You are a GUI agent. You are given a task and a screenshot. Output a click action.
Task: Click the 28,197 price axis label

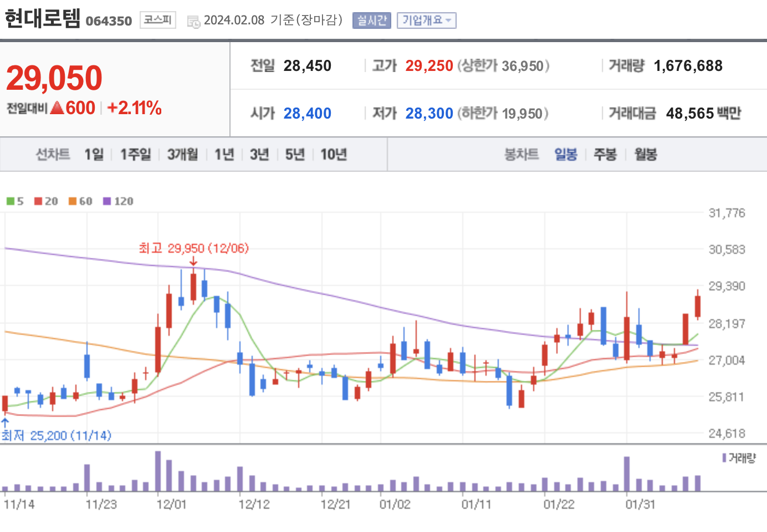pyautogui.click(x=727, y=324)
